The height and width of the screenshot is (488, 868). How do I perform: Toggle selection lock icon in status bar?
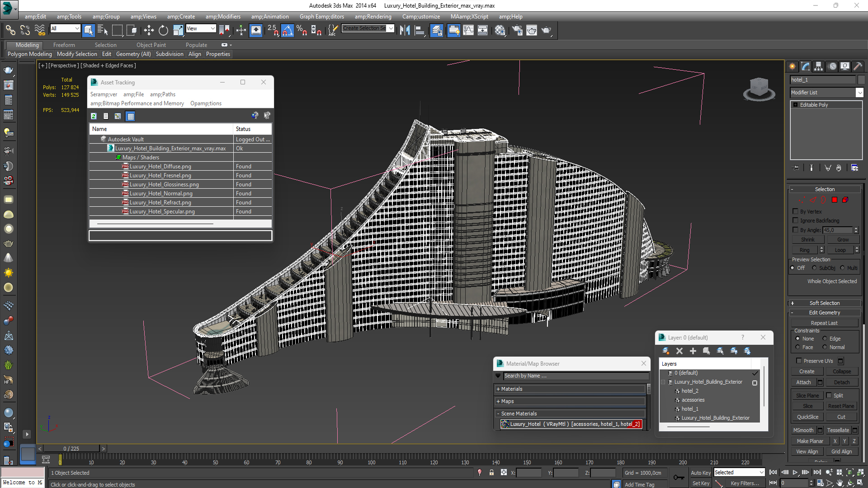(491, 472)
